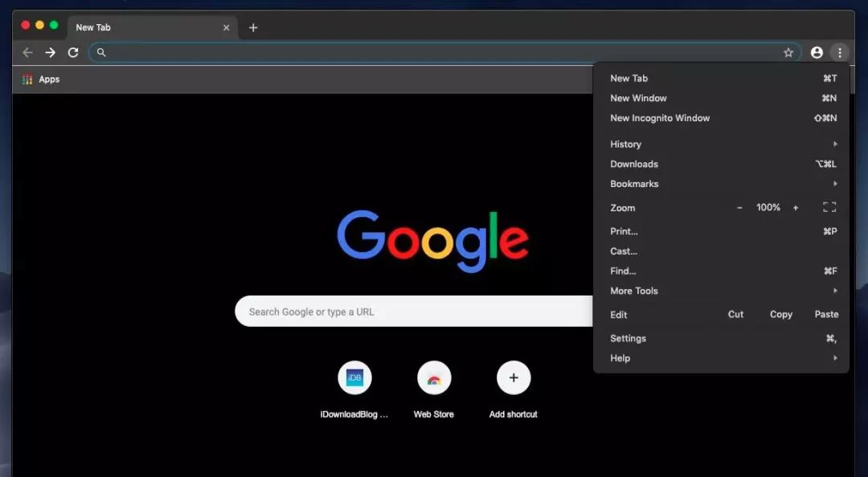Click Copy in the Edit row
Screen dimensions: 868x477
click(781, 314)
